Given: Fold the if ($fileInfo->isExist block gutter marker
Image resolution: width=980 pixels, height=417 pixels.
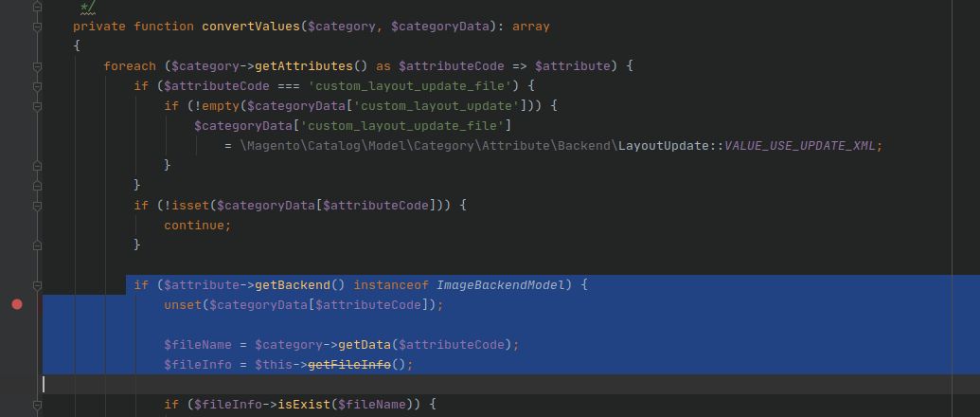Looking at the screenshot, I should (x=37, y=405).
